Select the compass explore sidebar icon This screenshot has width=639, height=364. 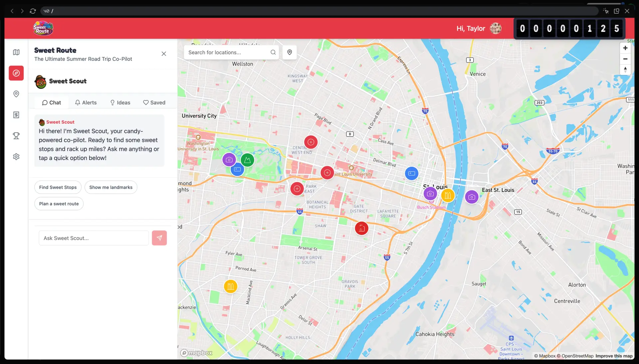(x=16, y=73)
